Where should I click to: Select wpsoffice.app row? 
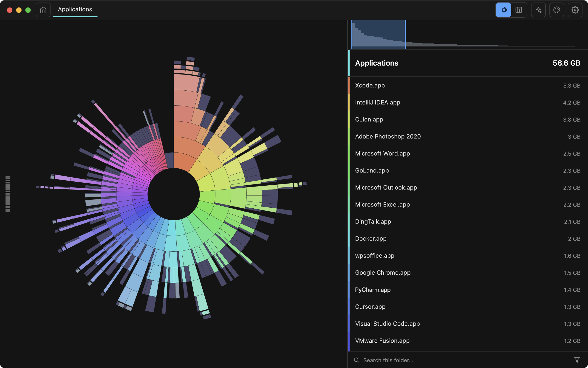click(468, 256)
